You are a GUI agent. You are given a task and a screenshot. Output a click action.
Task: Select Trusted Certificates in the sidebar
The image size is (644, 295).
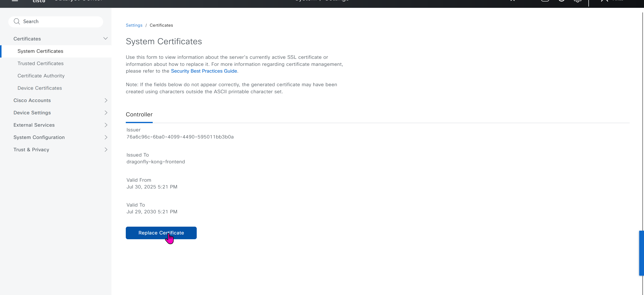click(41, 63)
